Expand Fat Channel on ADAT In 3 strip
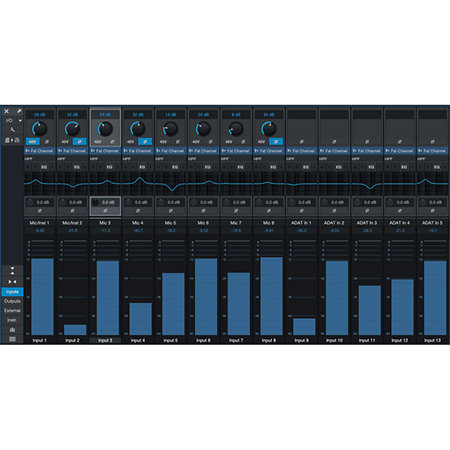The image size is (450, 450). pyautogui.click(x=367, y=151)
